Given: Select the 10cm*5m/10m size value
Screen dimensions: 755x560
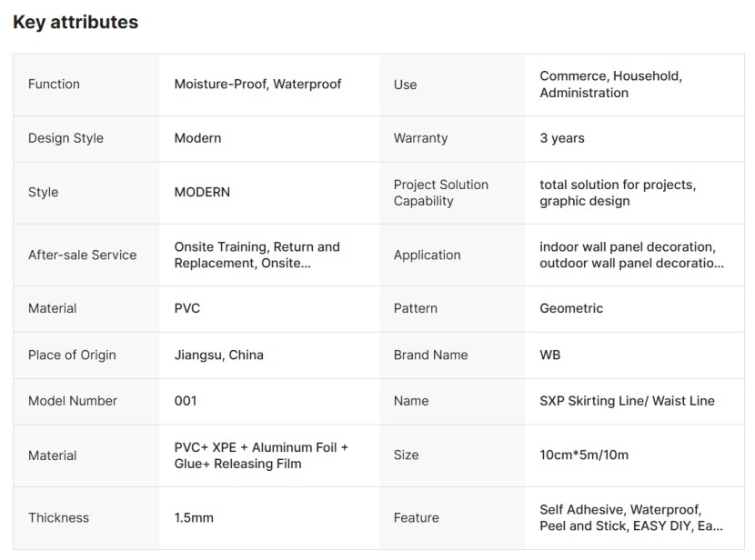Looking at the screenshot, I should (583, 455).
